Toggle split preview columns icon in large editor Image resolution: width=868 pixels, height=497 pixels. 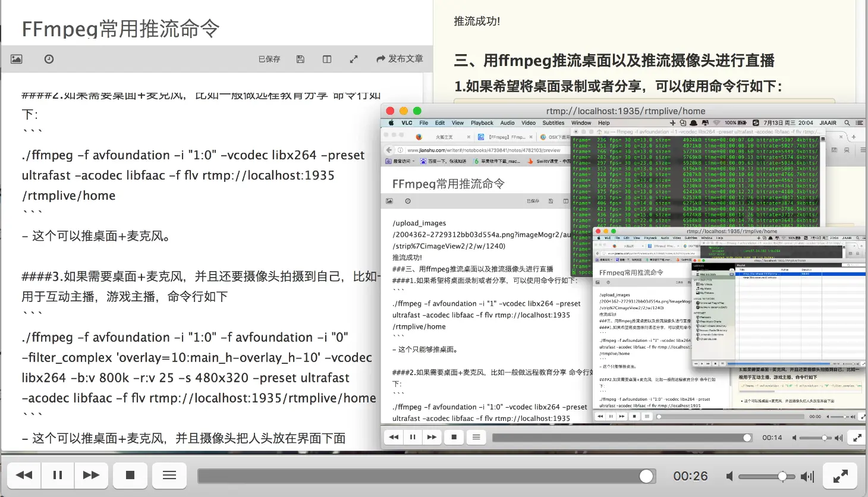(x=327, y=59)
